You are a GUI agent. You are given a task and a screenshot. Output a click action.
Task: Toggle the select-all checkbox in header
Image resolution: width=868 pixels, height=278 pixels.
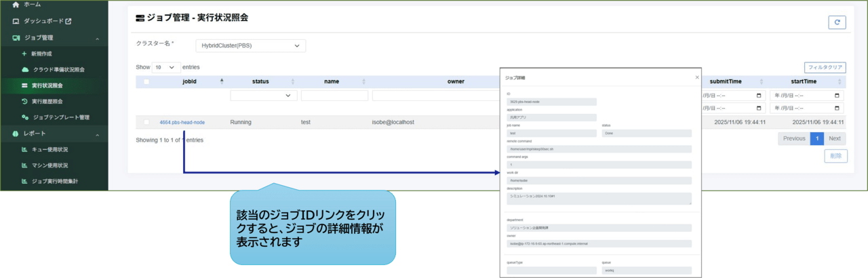click(x=146, y=82)
